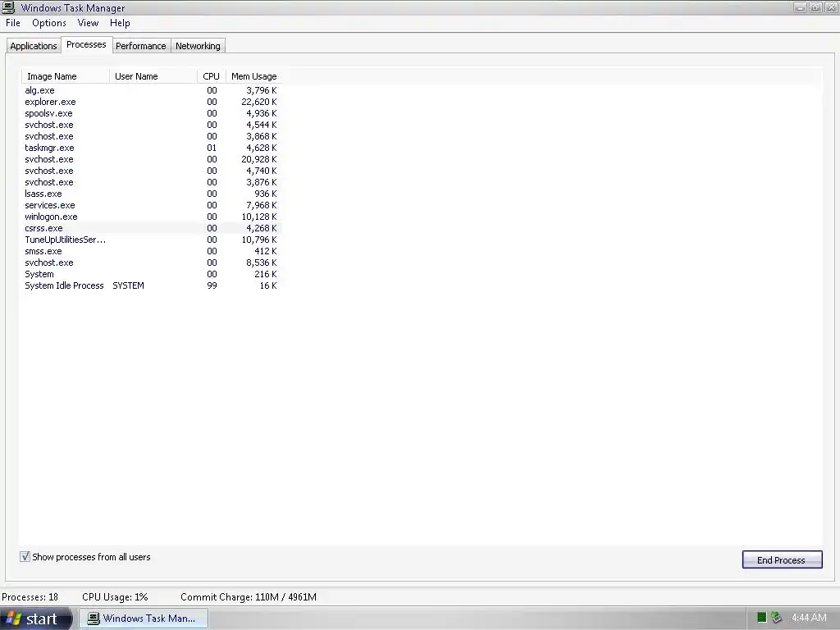
Task: Click the system clock showing 4:44 AM
Action: (x=808, y=618)
